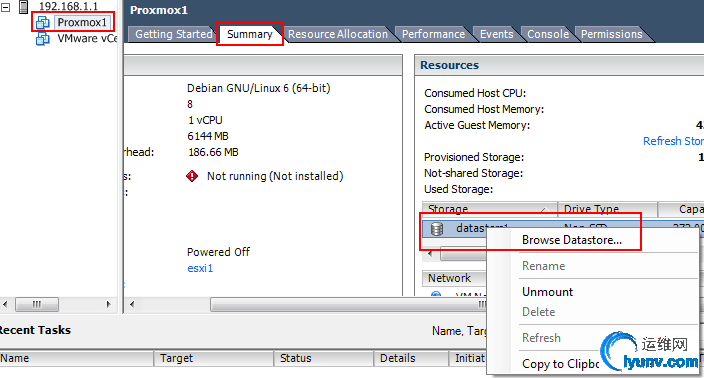Collapse the 192.168.1.1 tree node
The height and width of the screenshot is (378, 704).
click(x=6, y=7)
